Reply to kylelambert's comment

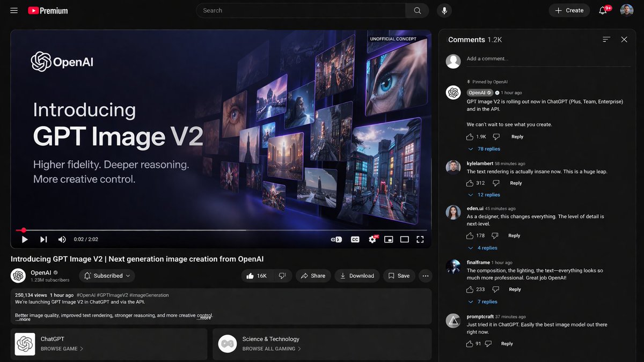516,183
